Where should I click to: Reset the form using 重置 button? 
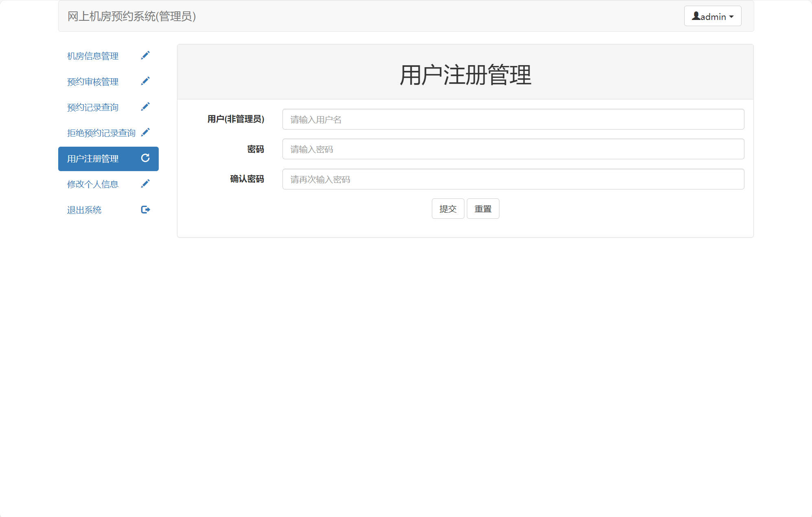coord(483,208)
